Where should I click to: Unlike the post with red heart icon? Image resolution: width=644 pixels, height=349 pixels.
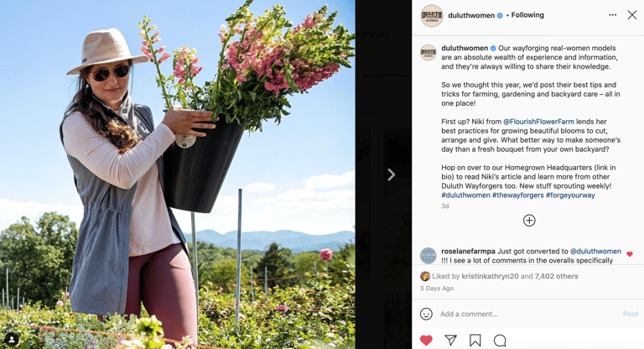[426, 340]
